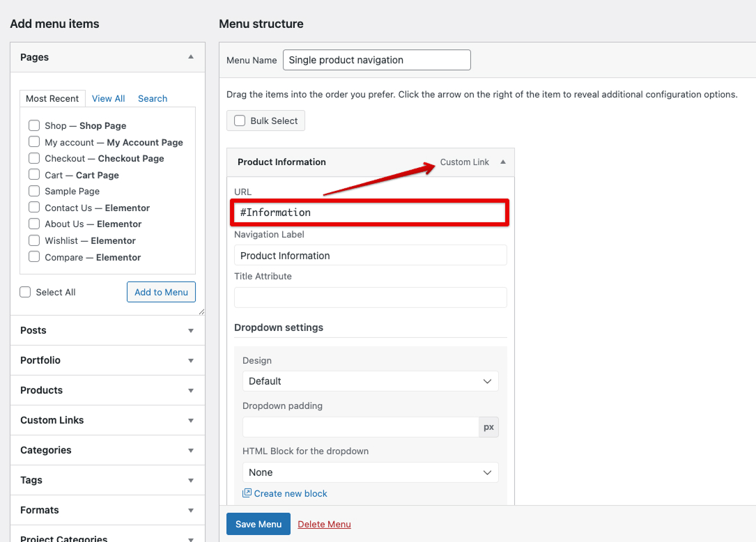756x542 pixels.
Task: Collapse Product Information item arrow
Action: click(x=502, y=162)
